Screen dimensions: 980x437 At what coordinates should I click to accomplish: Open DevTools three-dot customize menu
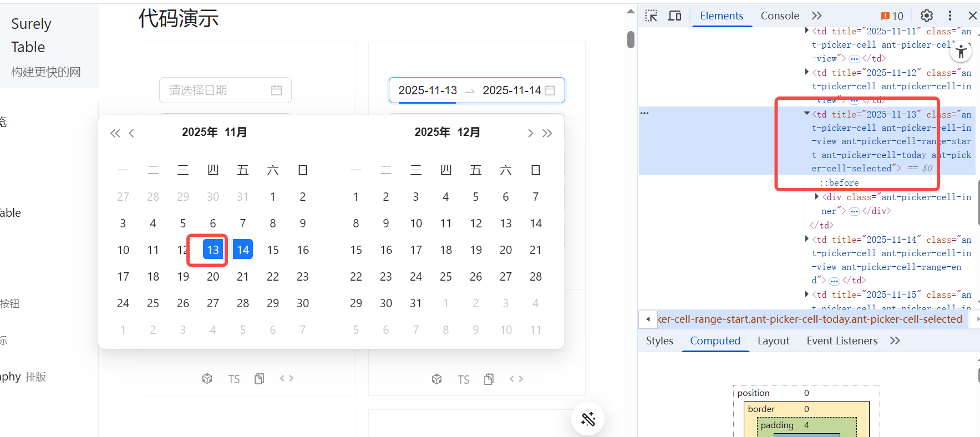[950, 16]
